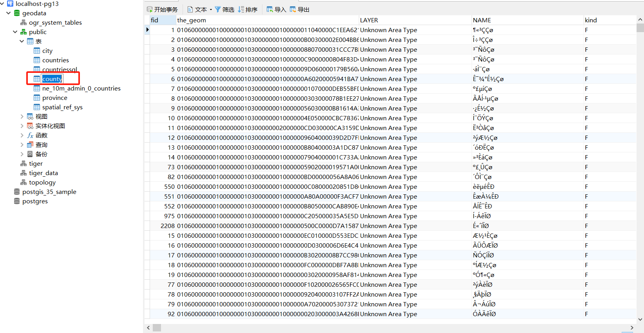644x333 pixels.
Task: Click the postgres database icon
Action: point(17,201)
